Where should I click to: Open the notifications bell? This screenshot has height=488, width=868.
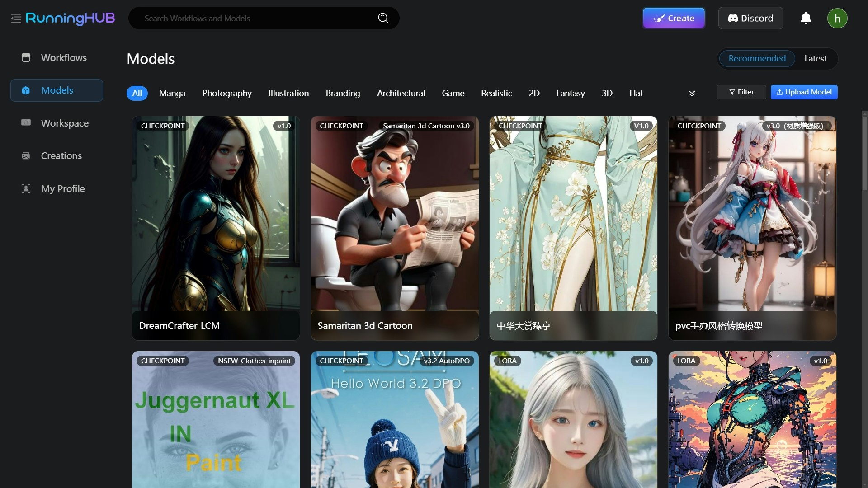tap(806, 18)
